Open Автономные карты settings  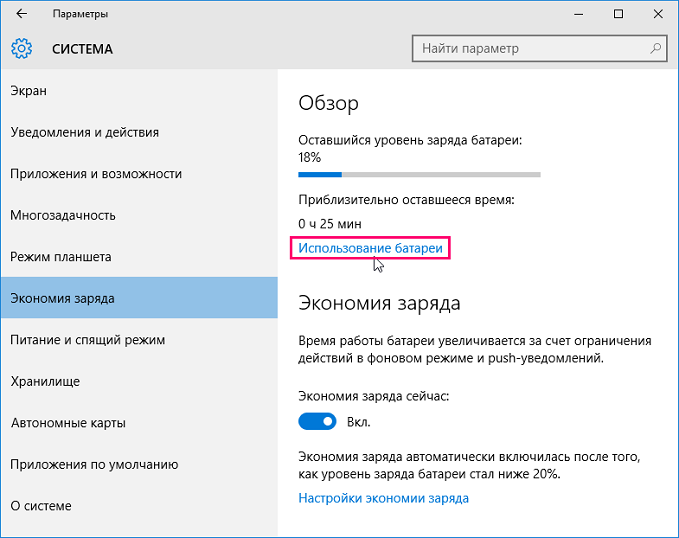tap(68, 423)
